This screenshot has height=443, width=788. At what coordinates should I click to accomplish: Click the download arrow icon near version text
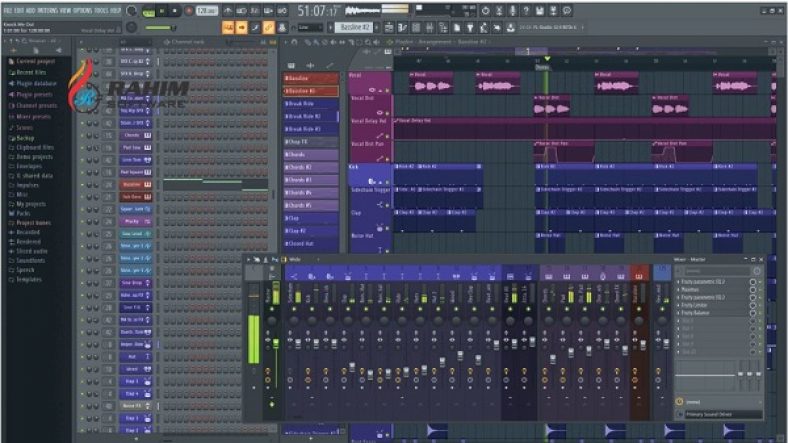tap(511, 28)
